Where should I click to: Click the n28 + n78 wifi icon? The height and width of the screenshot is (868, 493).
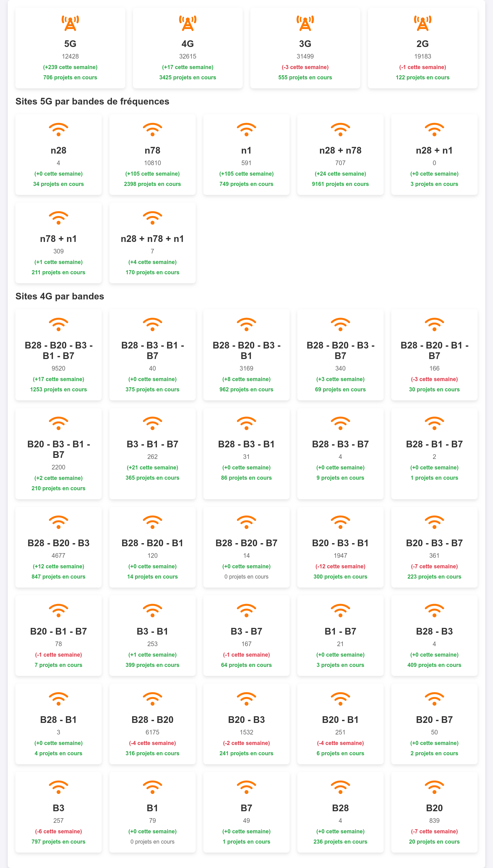coord(340,130)
